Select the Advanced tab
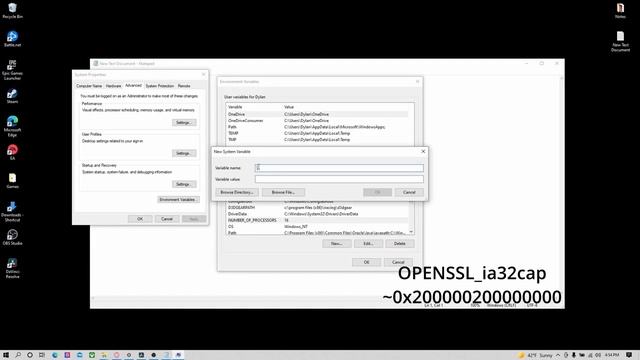Viewport: 640px width, 360px height. click(133, 85)
